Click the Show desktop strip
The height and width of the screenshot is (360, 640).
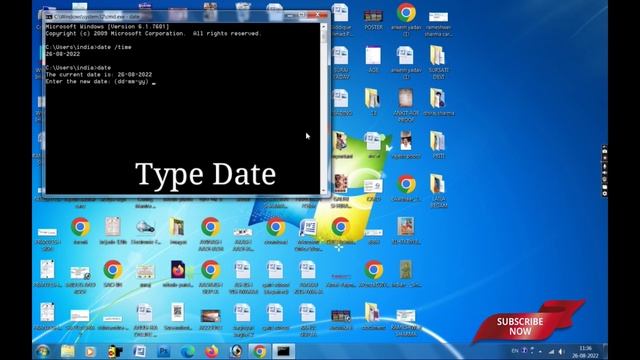coord(605,351)
